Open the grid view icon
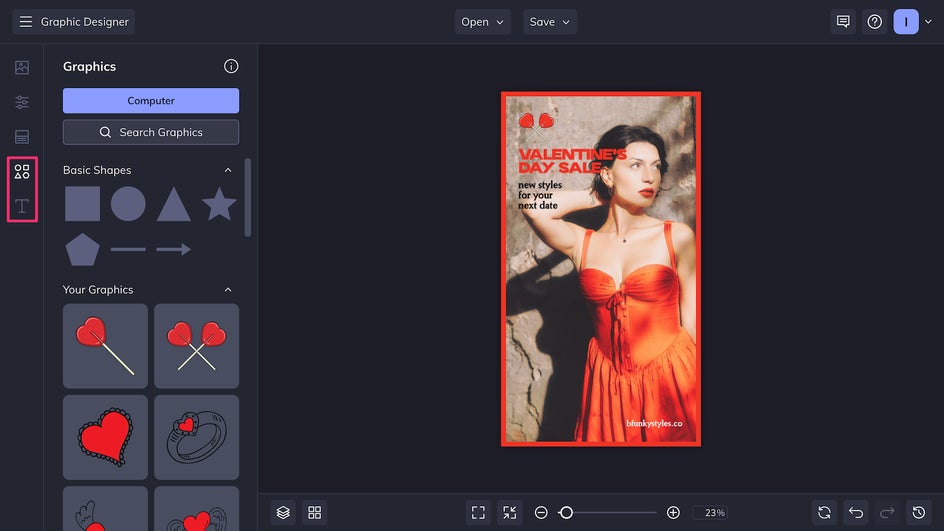 tap(314, 512)
